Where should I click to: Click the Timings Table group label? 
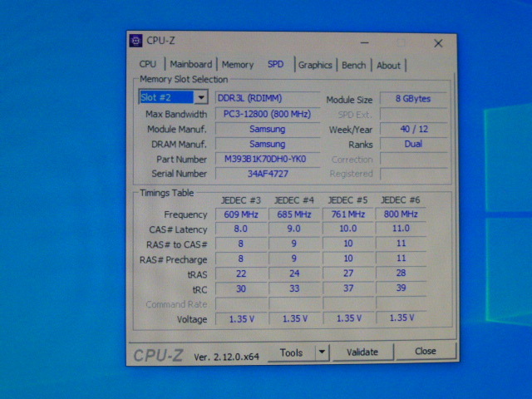(166, 193)
